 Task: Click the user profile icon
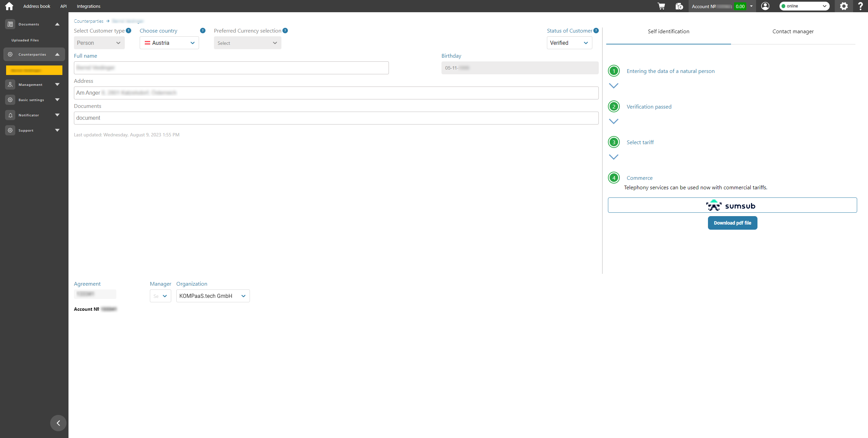[x=765, y=6]
